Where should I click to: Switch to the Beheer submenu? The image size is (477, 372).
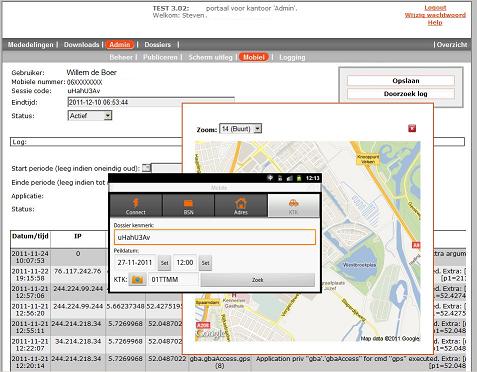(121, 57)
